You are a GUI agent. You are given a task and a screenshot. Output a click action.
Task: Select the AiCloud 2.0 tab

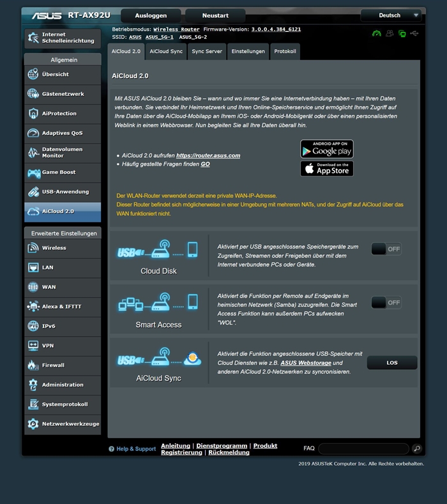126,52
